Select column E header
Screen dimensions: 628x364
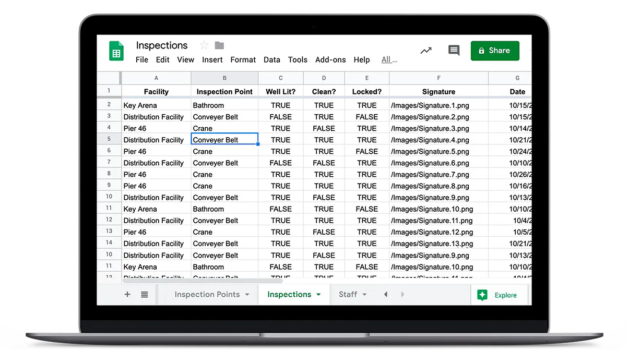tap(367, 78)
